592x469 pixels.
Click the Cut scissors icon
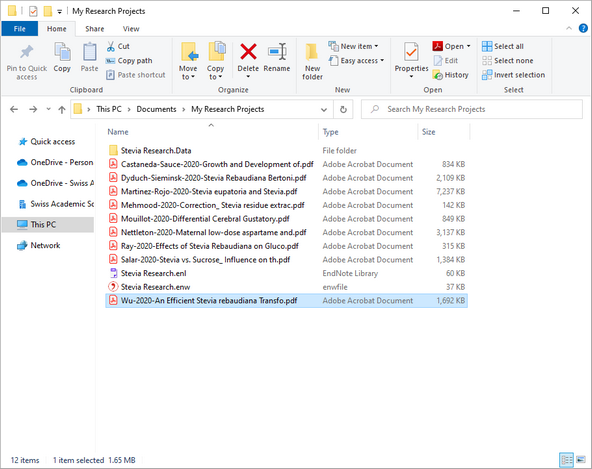(x=111, y=46)
